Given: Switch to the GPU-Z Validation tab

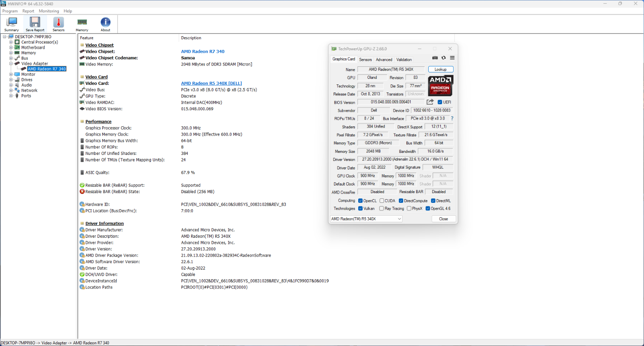Looking at the screenshot, I should click(x=404, y=60).
